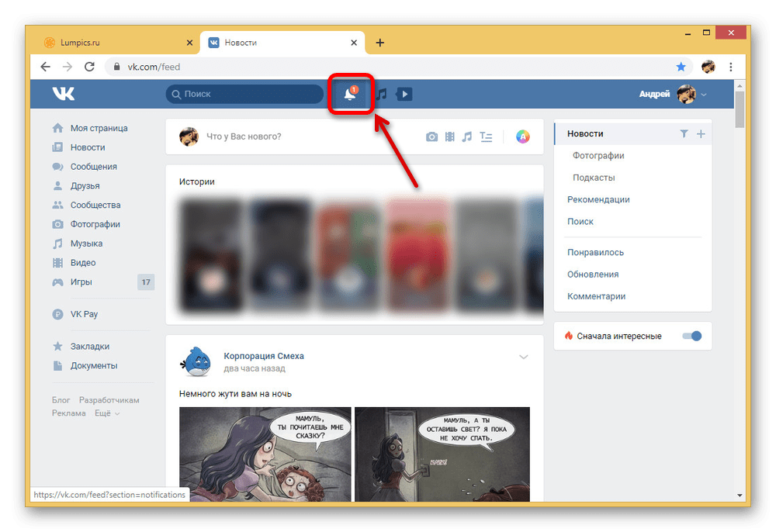Open the Подкасты feed section

point(594,178)
